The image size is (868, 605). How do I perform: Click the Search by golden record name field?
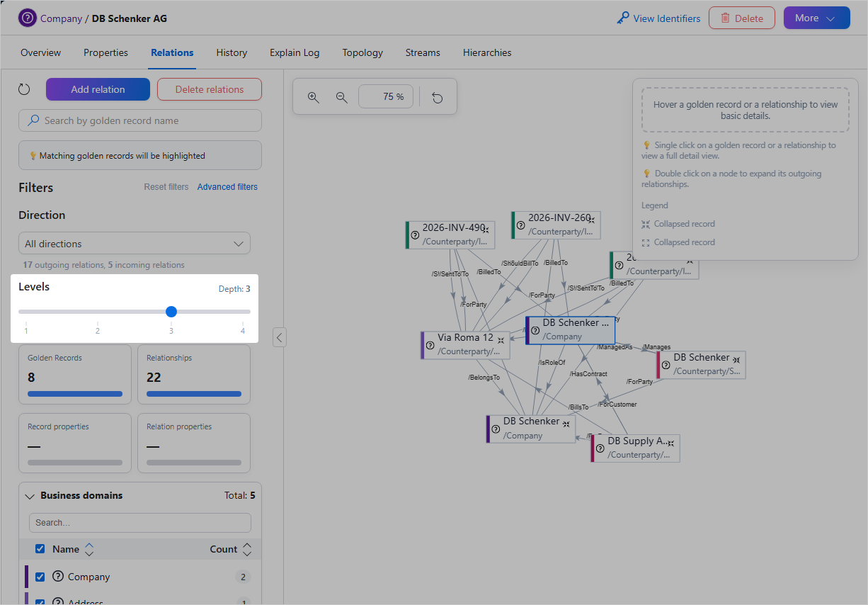(140, 120)
